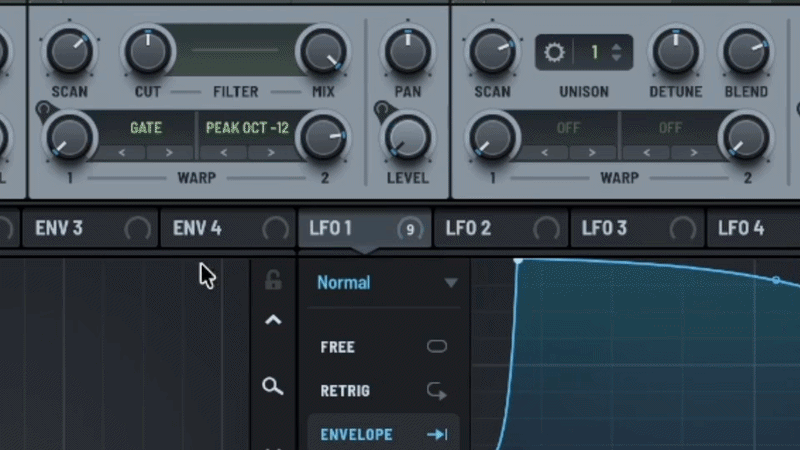Click the ENV 3 modulation source circle

138,229
